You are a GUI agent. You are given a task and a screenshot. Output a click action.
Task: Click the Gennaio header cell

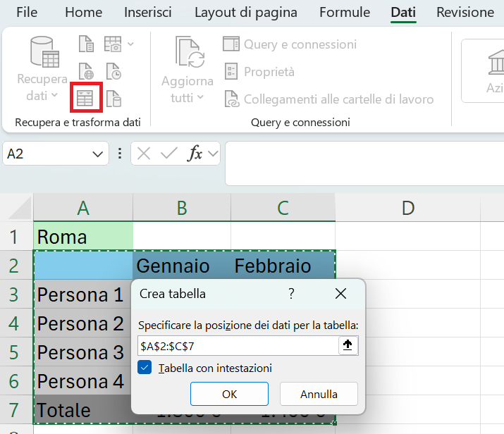(182, 266)
